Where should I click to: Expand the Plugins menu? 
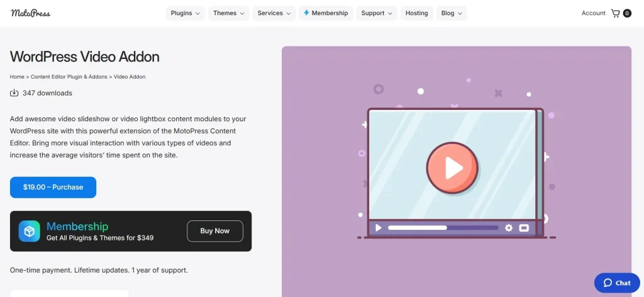point(186,13)
